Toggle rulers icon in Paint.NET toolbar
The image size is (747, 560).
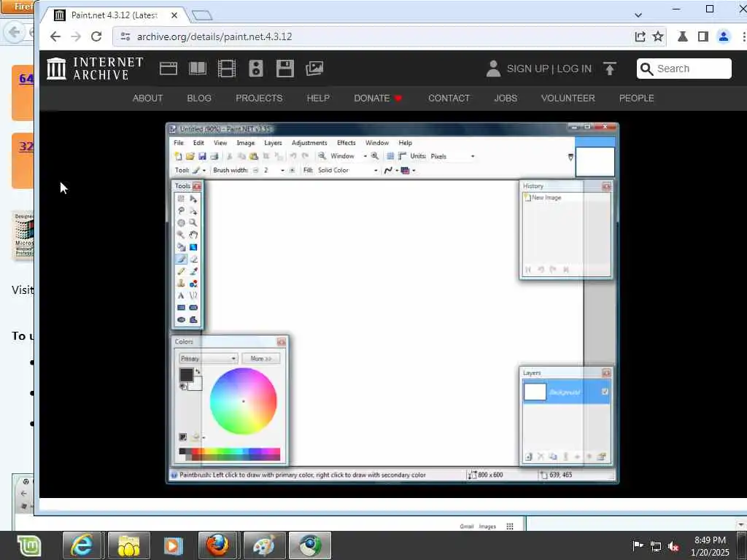pos(402,156)
